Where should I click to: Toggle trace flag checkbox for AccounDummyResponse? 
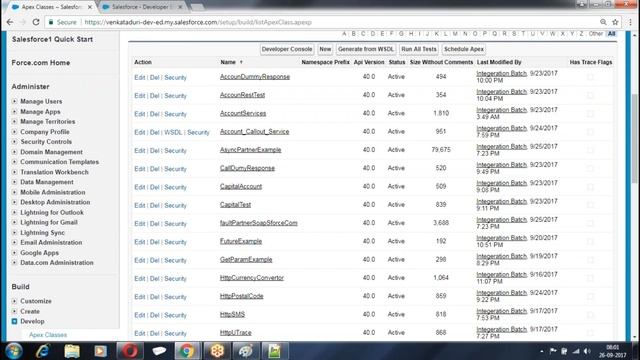coord(590,77)
